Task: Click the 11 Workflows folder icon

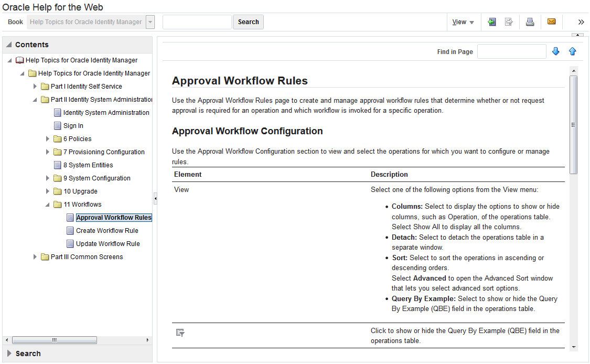Action: (58, 205)
